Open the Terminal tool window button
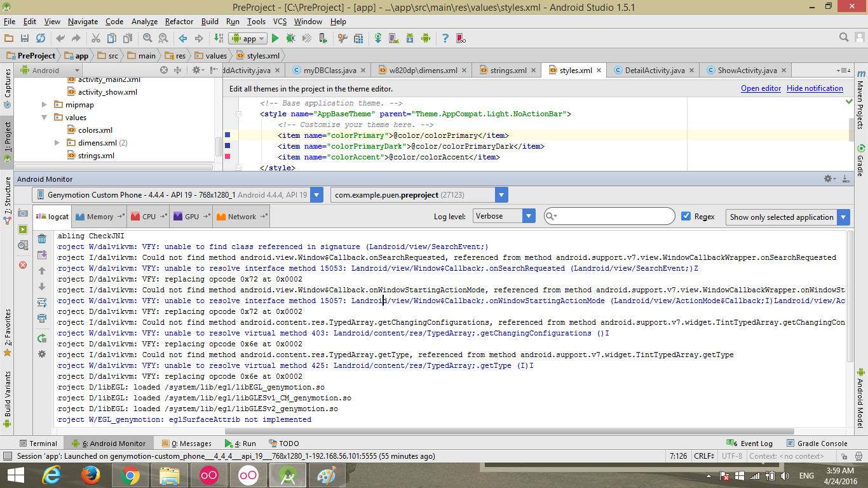868x488 pixels. pyautogui.click(x=37, y=444)
